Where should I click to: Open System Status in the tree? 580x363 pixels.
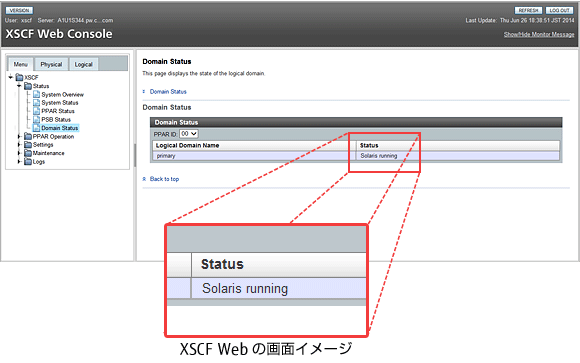60,102
